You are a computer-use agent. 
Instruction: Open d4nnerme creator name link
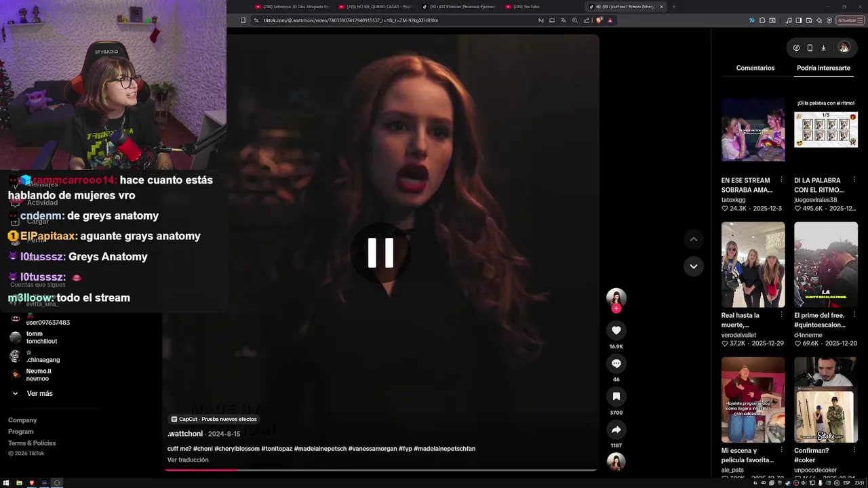pyautogui.click(x=808, y=335)
